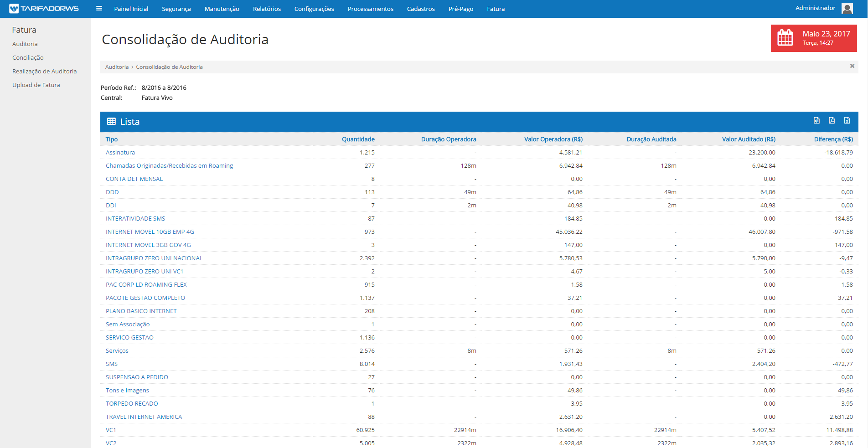868x448 pixels.
Task: Open the VC1 type link
Action: (x=111, y=430)
